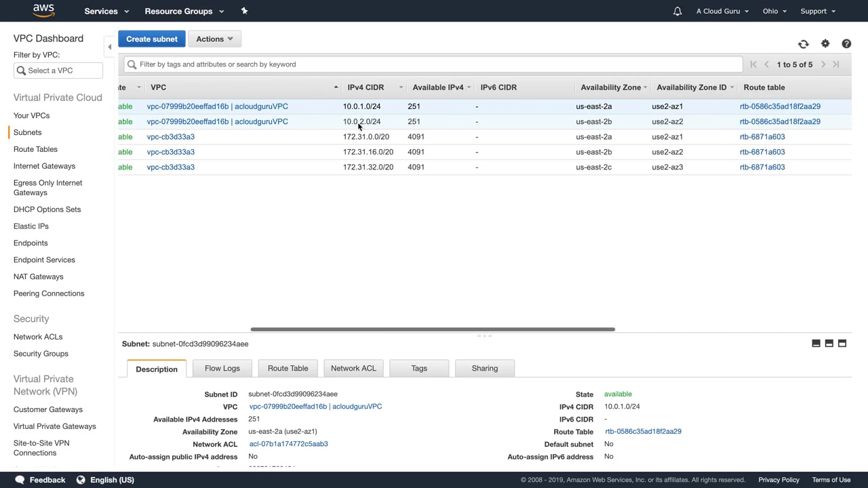
Task: Sort by Available IPv4 column header
Action: [x=441, y=87]
